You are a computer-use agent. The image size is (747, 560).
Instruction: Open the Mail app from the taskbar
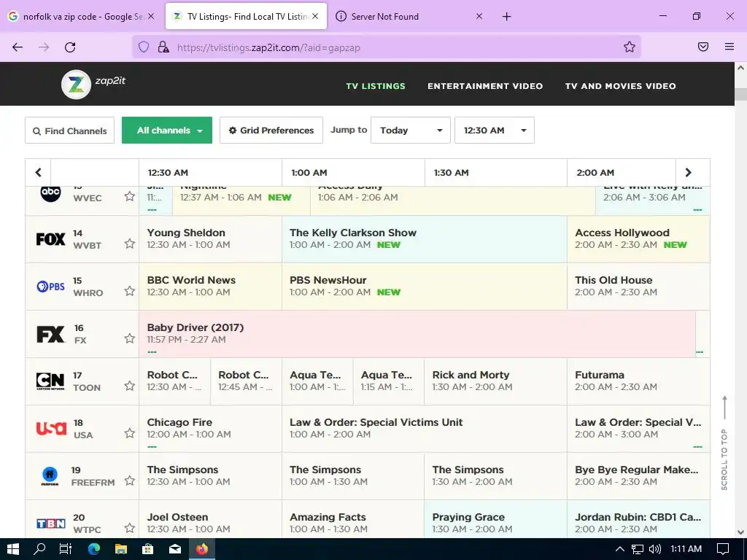point(175,549)
